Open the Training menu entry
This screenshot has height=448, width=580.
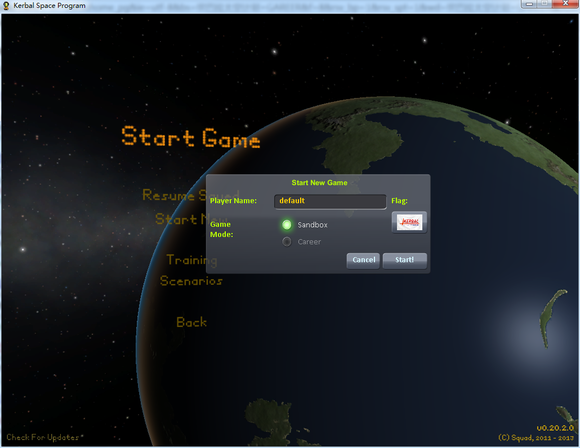[192, 260]
